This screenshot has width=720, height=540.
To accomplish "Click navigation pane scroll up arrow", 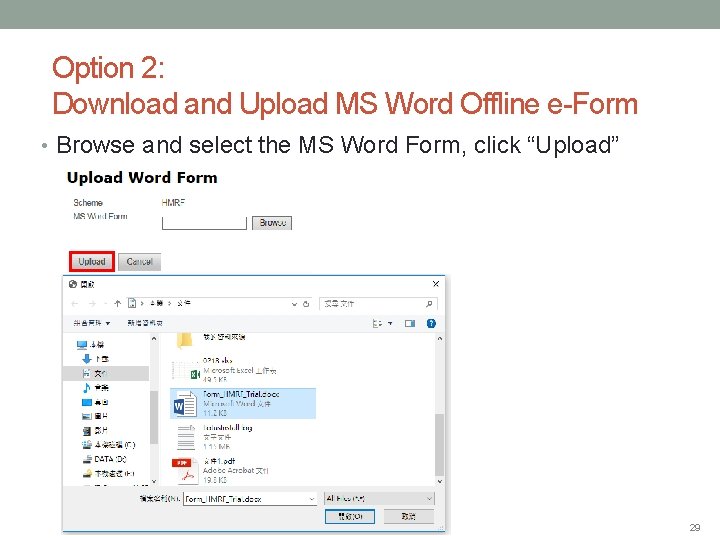I will tap(154, 339).
